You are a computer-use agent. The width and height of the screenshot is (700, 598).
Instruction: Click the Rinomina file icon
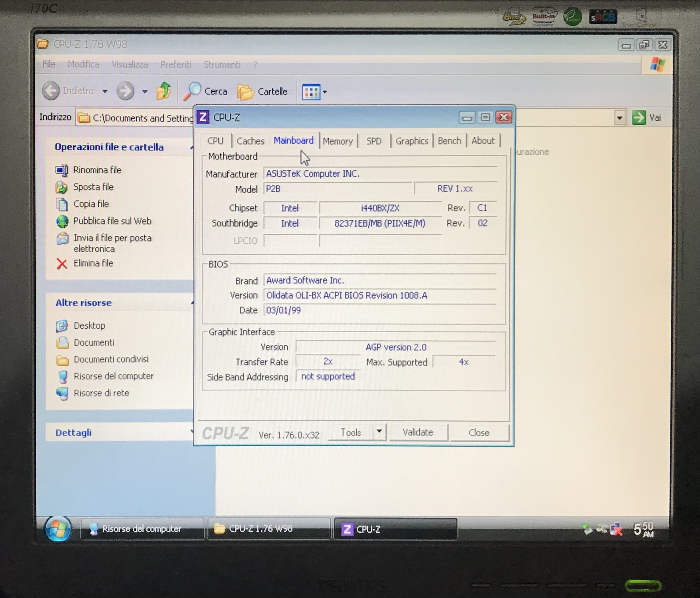tap(62, 170)
